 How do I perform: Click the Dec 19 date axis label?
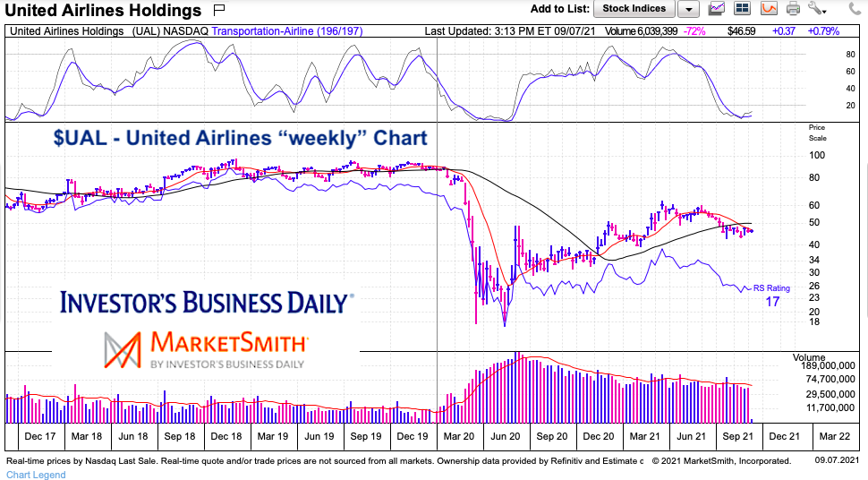[x=413, y=436]
